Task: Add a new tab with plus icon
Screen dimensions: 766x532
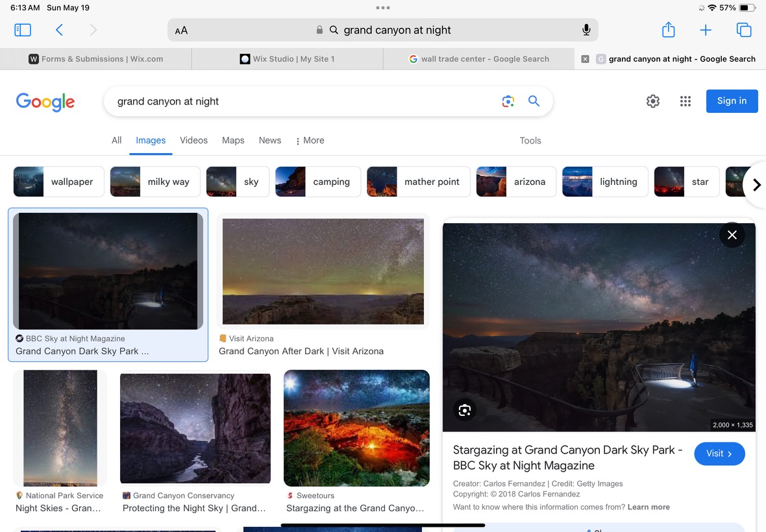Action: click(706, 30)
